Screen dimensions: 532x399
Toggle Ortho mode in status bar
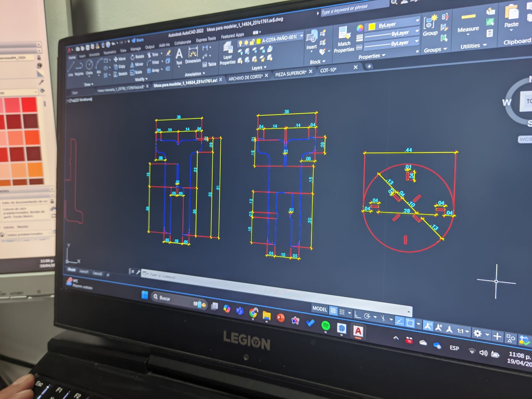[x=358, y=315]
